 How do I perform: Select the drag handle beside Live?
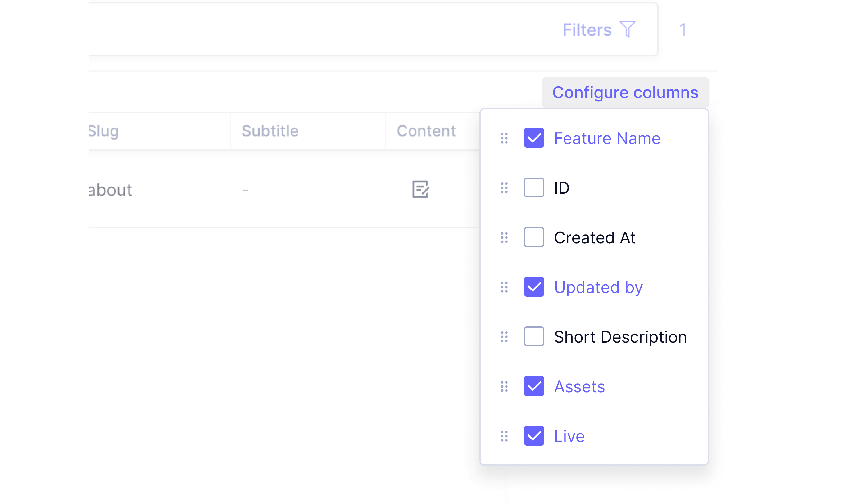504,436
